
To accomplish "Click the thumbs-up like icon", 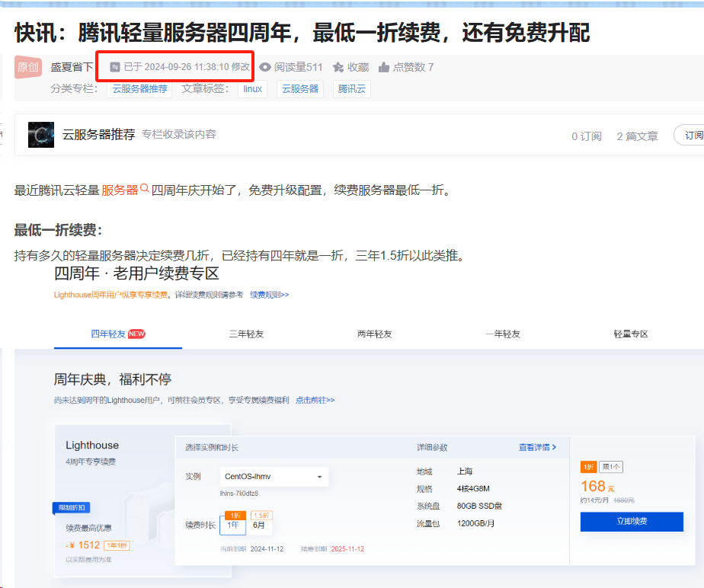I will point(384,67).
